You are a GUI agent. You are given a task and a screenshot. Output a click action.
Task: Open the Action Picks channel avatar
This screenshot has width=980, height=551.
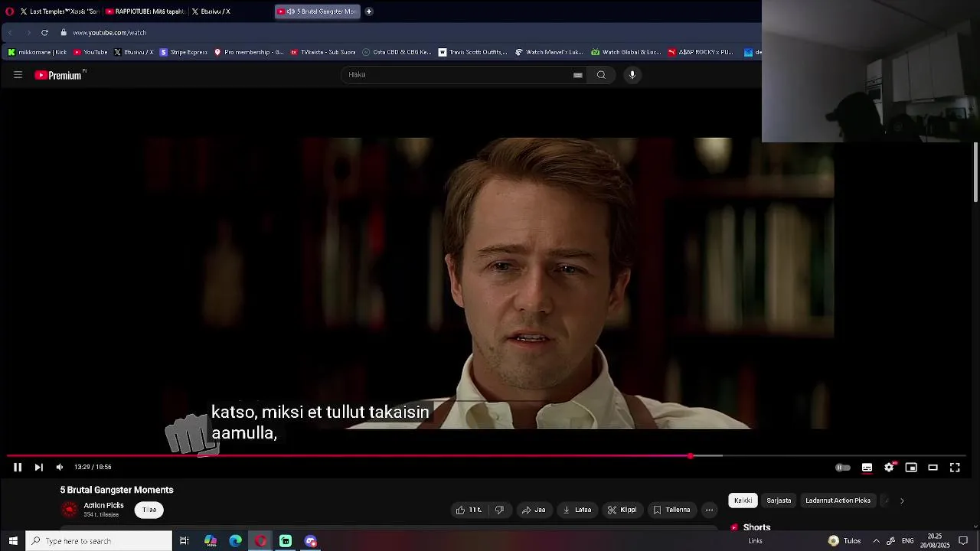click(x=70, y=510)
